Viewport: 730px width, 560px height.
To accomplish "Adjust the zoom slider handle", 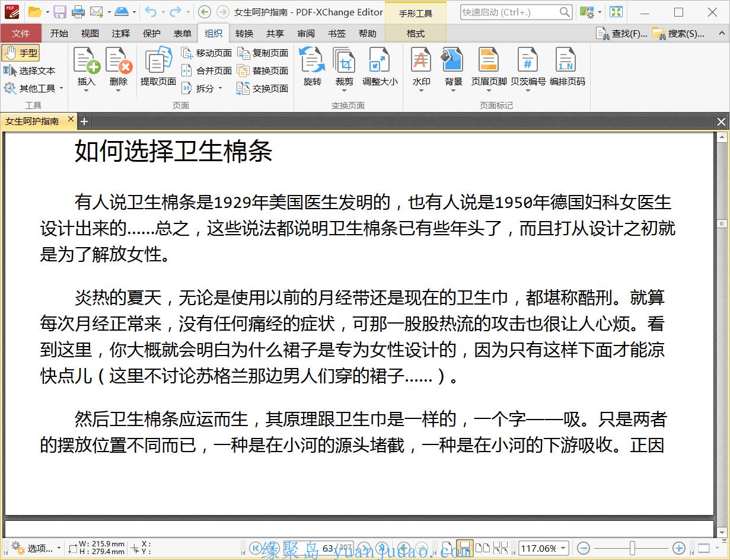I will coord(633,548).
